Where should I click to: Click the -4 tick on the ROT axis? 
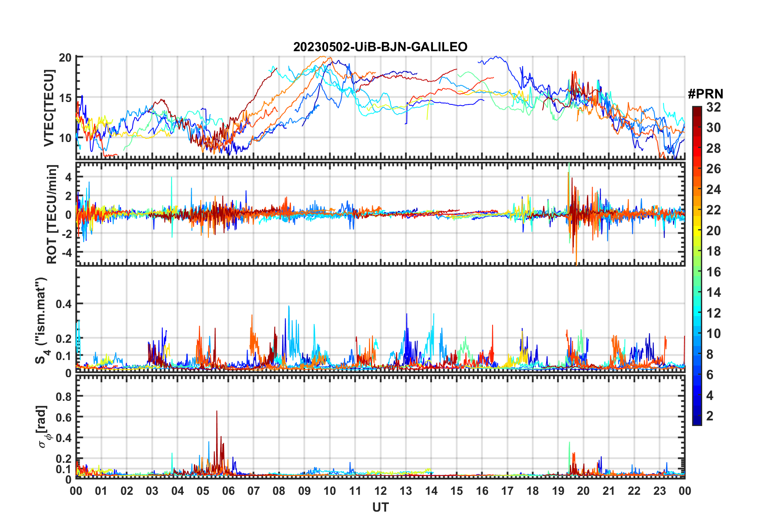66,253
